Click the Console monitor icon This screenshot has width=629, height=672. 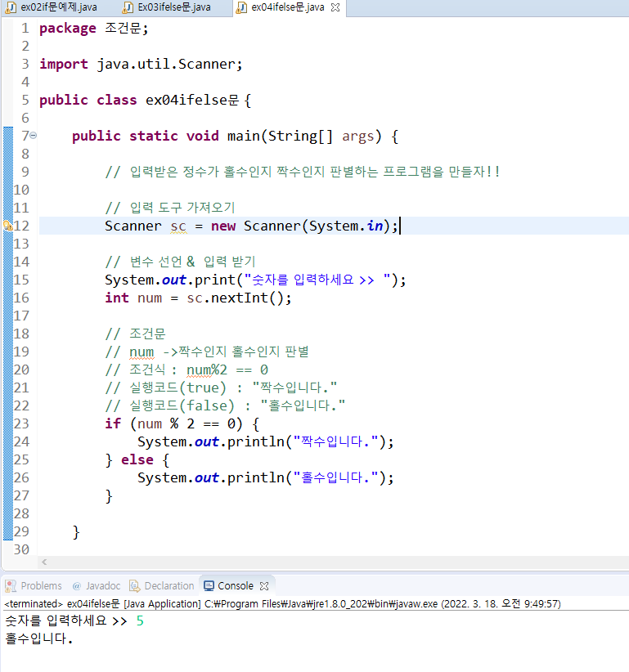[209, 585]
